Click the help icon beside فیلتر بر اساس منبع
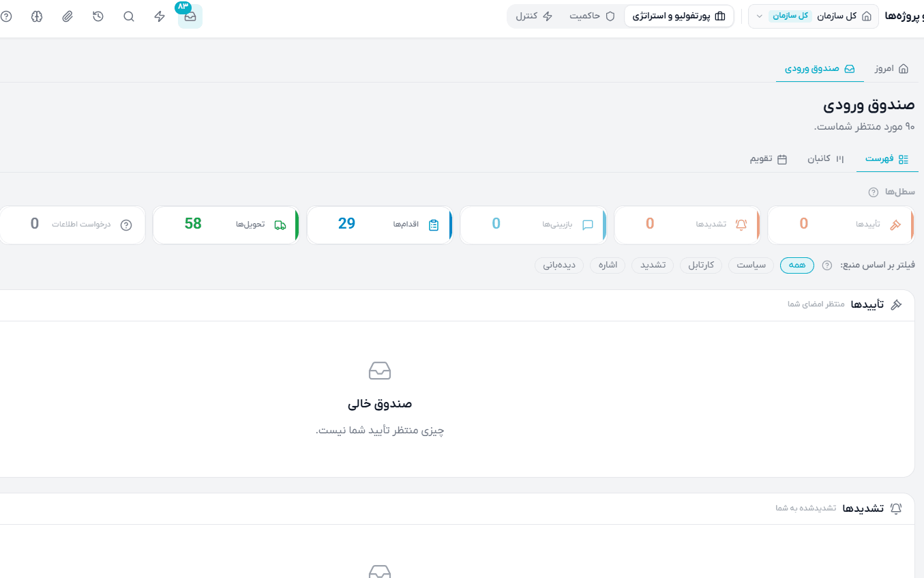This screenshot has width=924, height=578. click(x=827, y=265)
